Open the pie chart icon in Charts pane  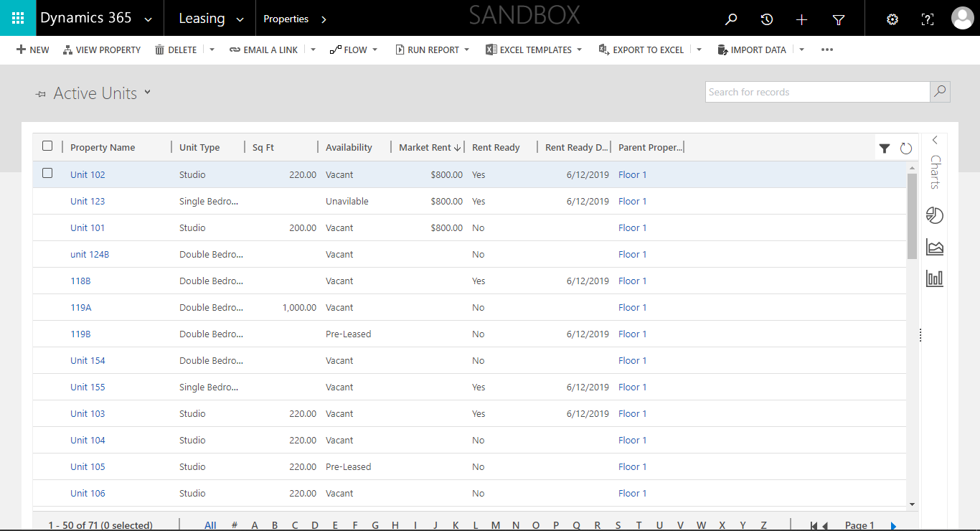[935, 215]
